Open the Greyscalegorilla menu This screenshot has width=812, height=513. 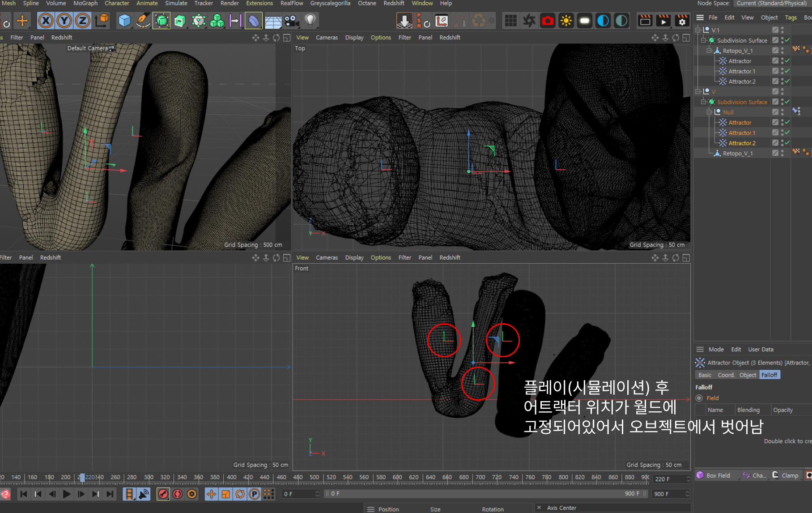coord(330,3)
